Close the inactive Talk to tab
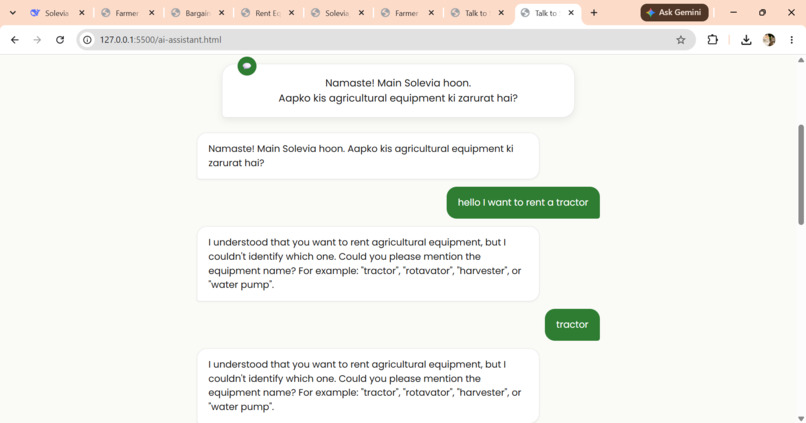 pos(501,13)
